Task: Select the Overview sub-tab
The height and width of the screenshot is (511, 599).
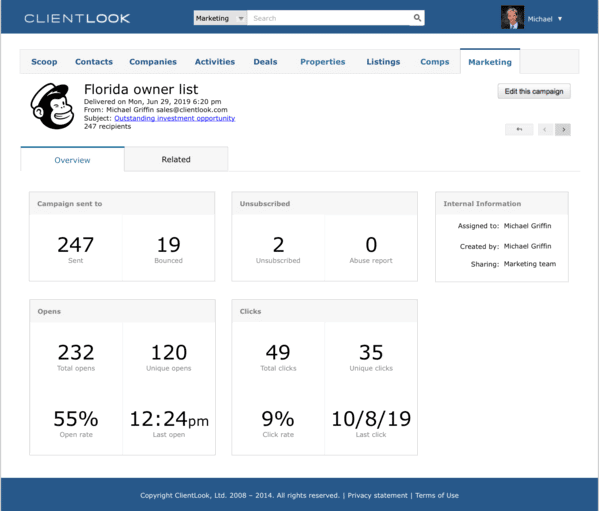Action: [72, 160]
